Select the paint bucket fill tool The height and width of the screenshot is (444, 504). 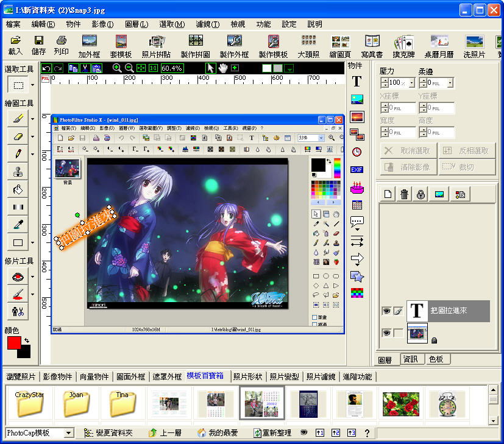coord(18,189)
